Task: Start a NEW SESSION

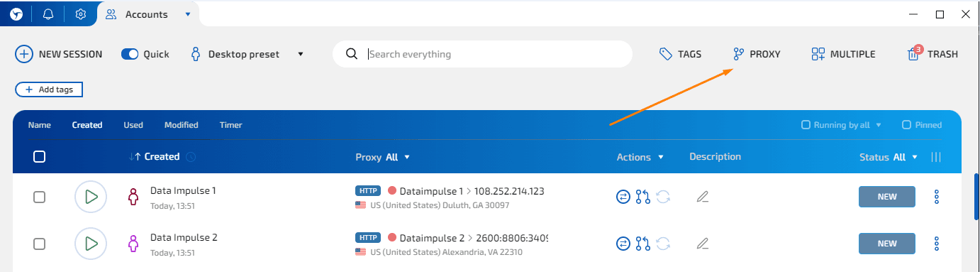Action: 59,54
